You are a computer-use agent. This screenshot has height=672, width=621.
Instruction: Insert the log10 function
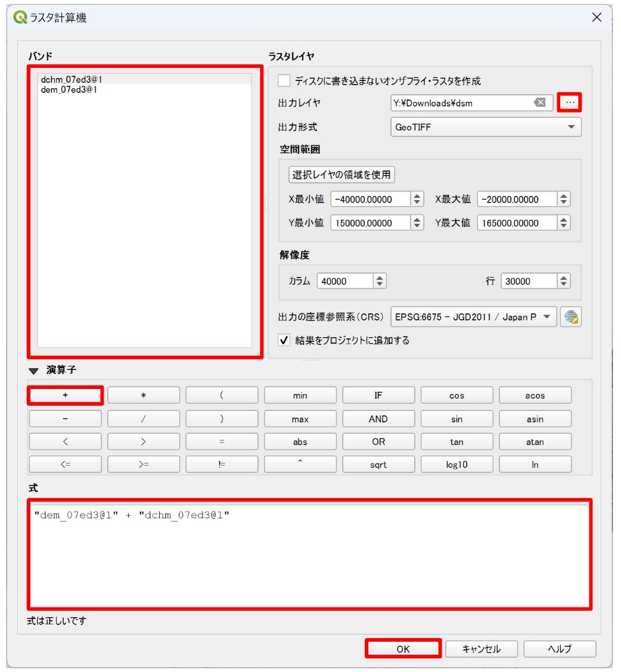pos(457,464)
